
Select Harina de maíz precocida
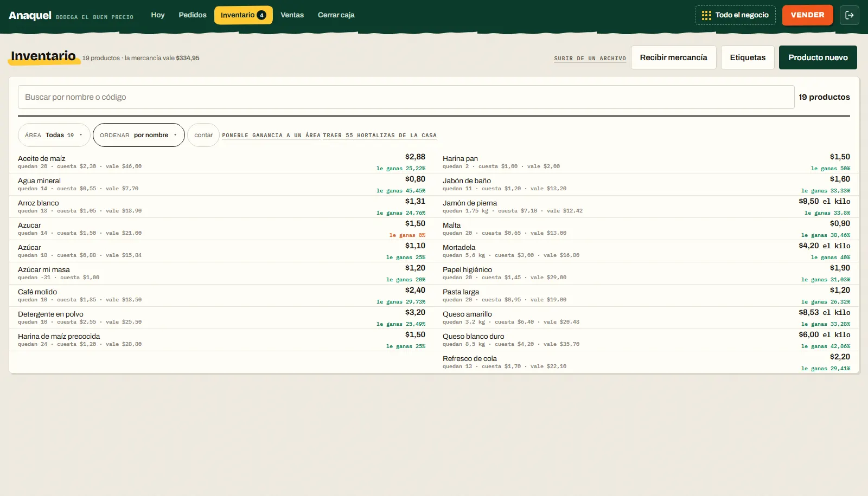tap(221, 340)
